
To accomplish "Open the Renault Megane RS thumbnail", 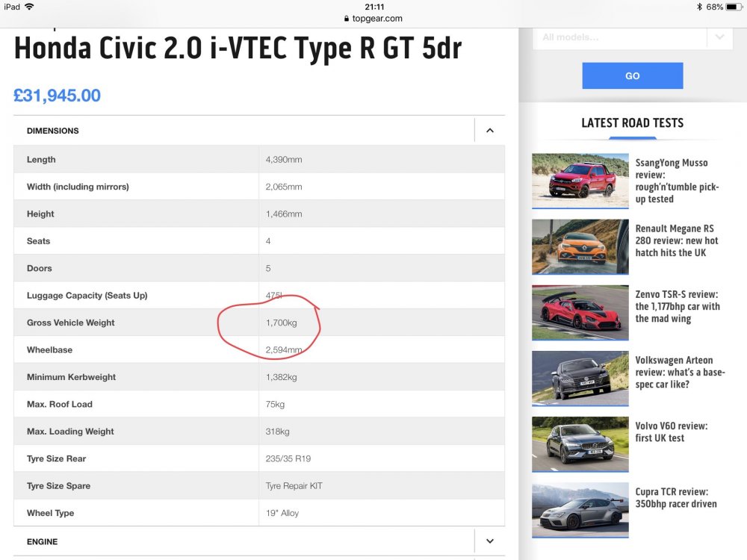I will click(580, 246).
